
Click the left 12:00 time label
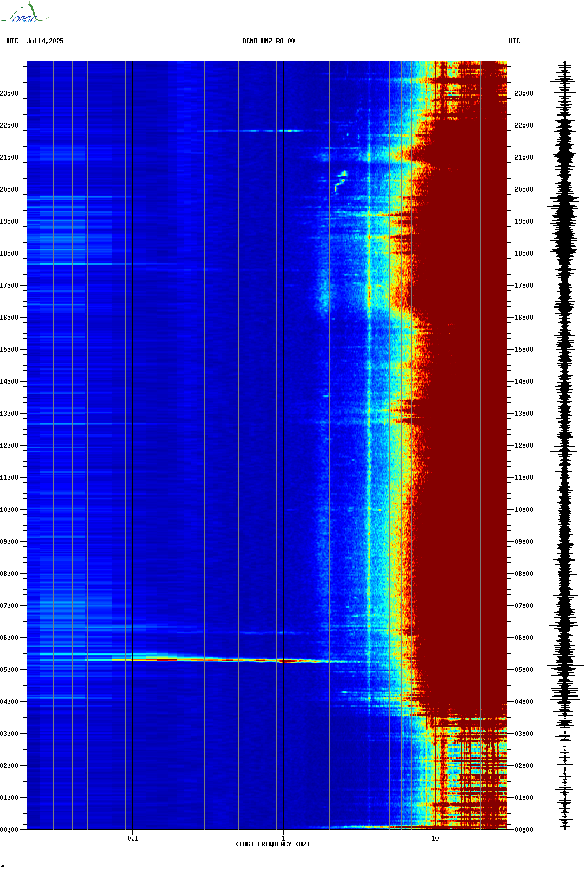9,446
